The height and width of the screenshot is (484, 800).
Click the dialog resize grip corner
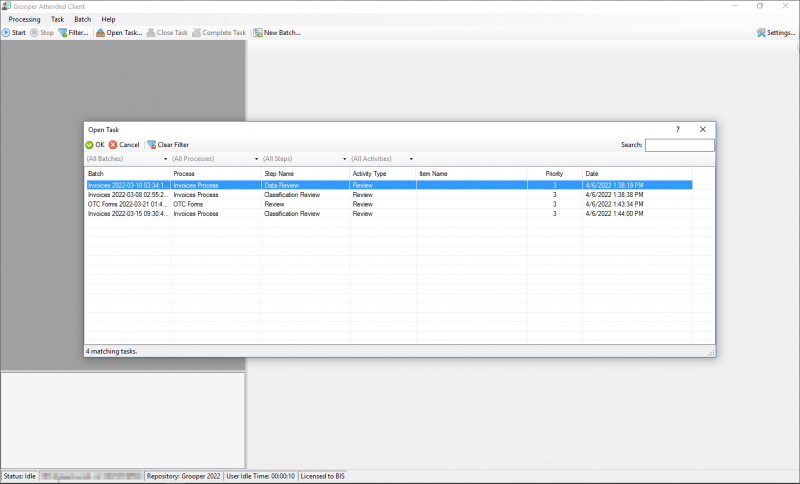(x=711, y=352)
